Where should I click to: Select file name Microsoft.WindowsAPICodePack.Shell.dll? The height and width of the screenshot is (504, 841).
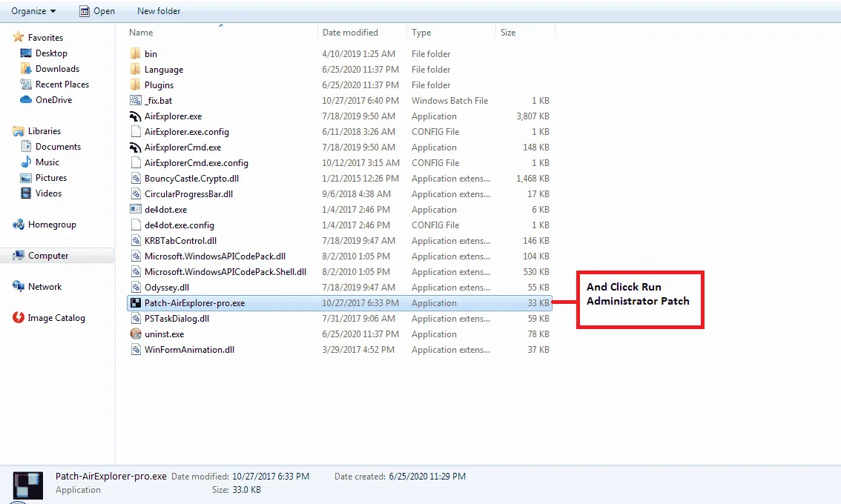click(225, 271)
